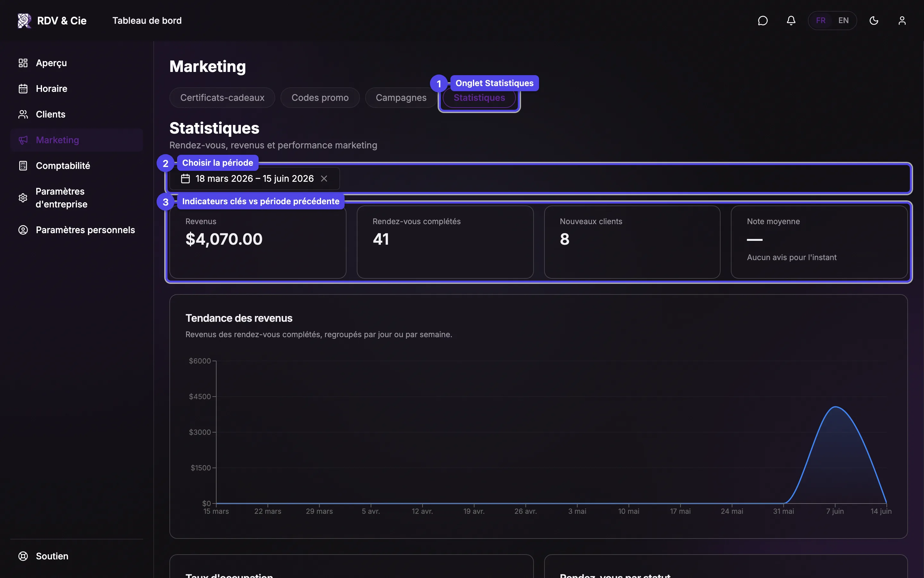Click the '15 mars' axis label

[216, 511]
